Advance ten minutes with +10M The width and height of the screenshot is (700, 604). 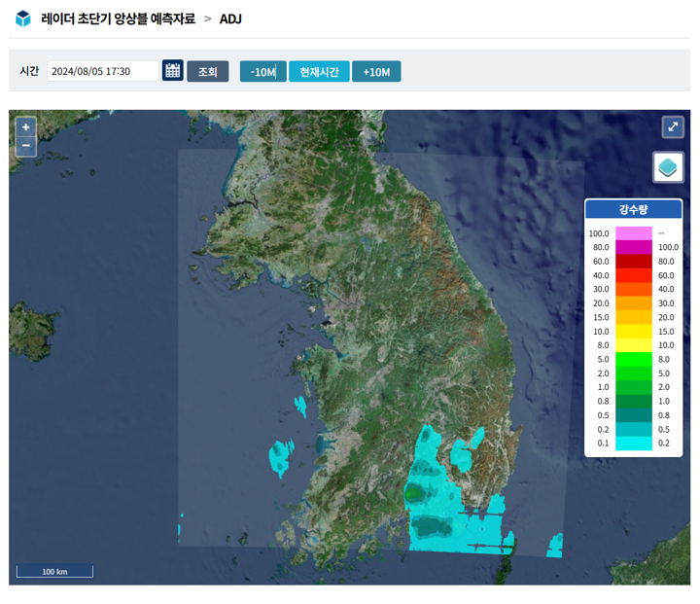tap(376, 71)
